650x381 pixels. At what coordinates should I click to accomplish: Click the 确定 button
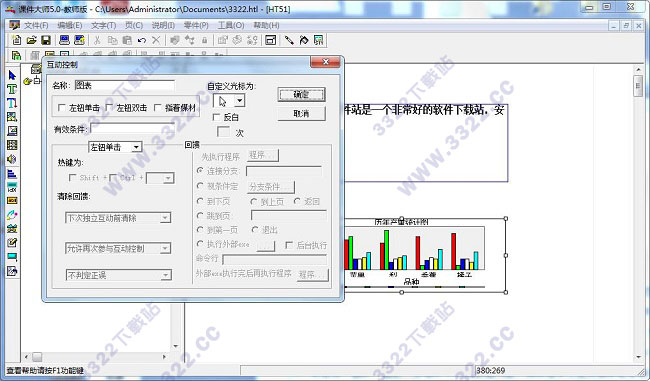click(x=301, y=95)
